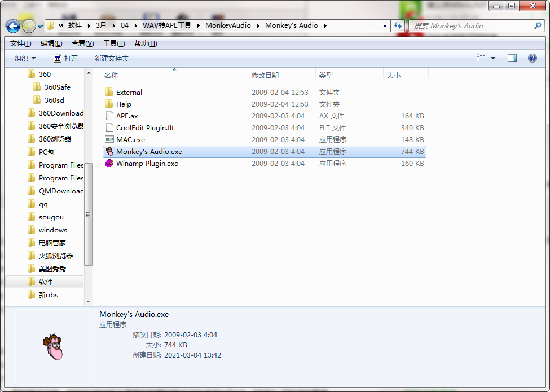
Task: Sort by 名称 column header
Action: coord(111,76)
